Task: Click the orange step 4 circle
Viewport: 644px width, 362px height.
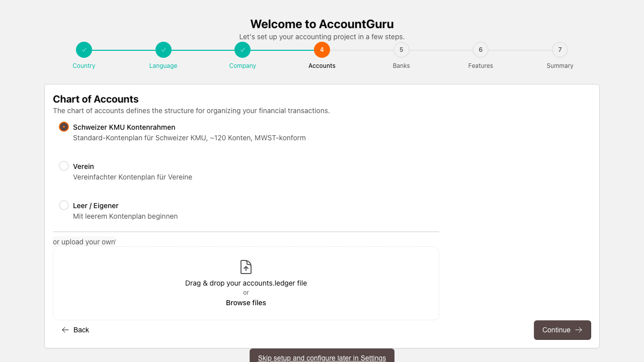Action: (322, 50)
